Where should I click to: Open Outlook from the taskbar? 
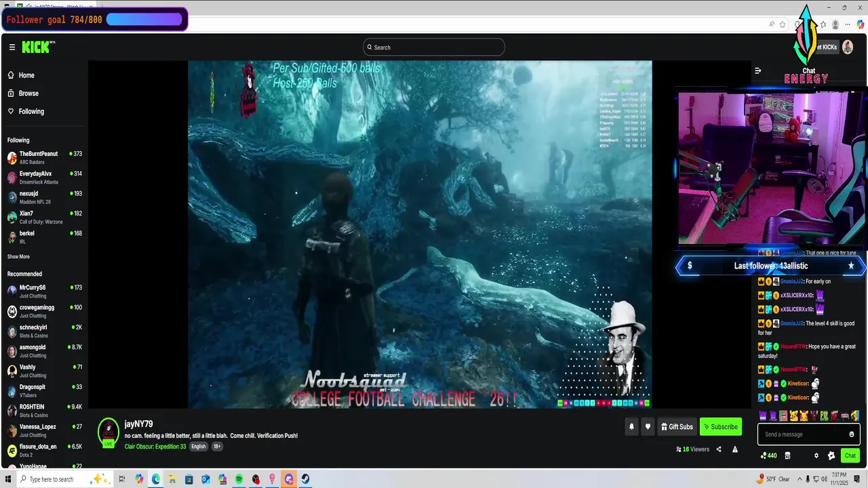(x=205, y=479)
